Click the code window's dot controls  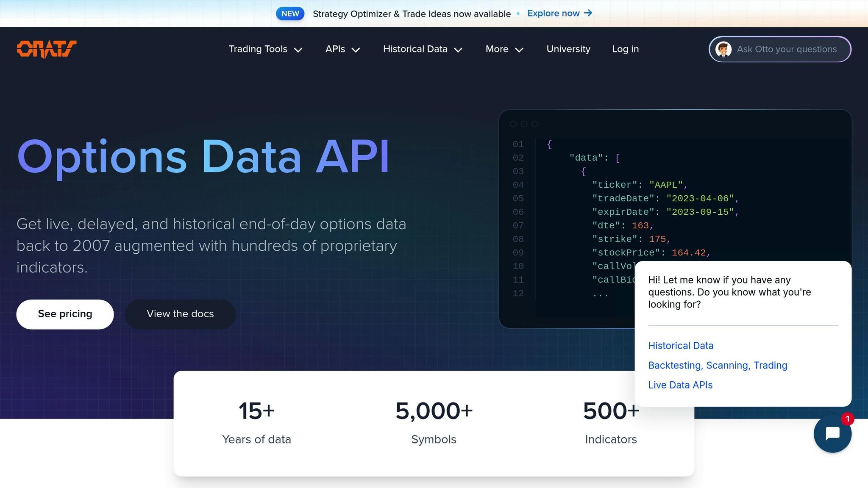(x=524, y=124)
